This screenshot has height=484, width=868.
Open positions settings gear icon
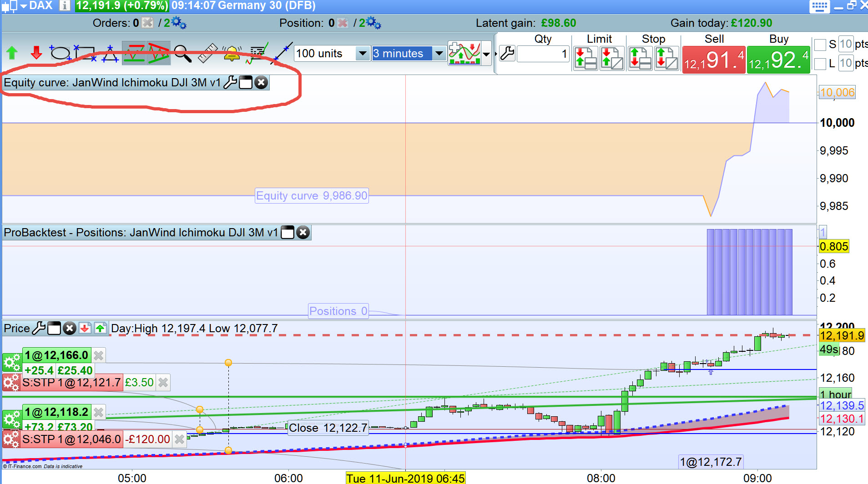[x=373, y=23]
